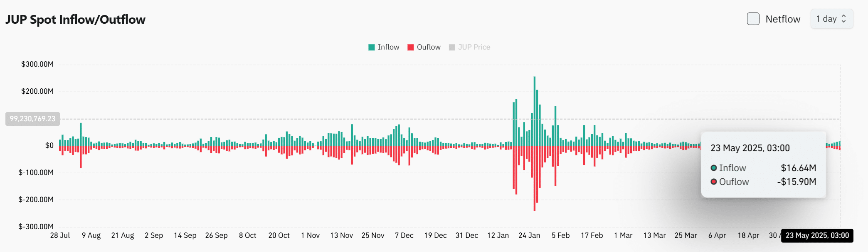Click the red Ouflow legend swatch
This screenshot has width=868, height=252.
[411, 47]
